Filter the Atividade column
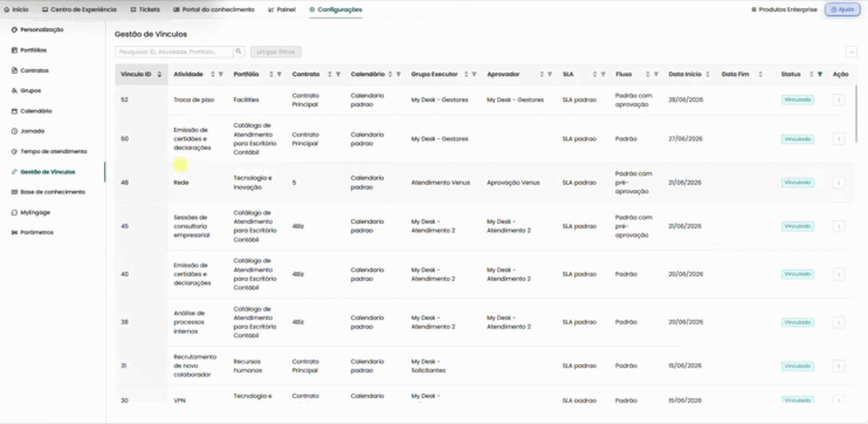This screenshot has width=868, height=424. pyautogui.click(x=220, y=74)
